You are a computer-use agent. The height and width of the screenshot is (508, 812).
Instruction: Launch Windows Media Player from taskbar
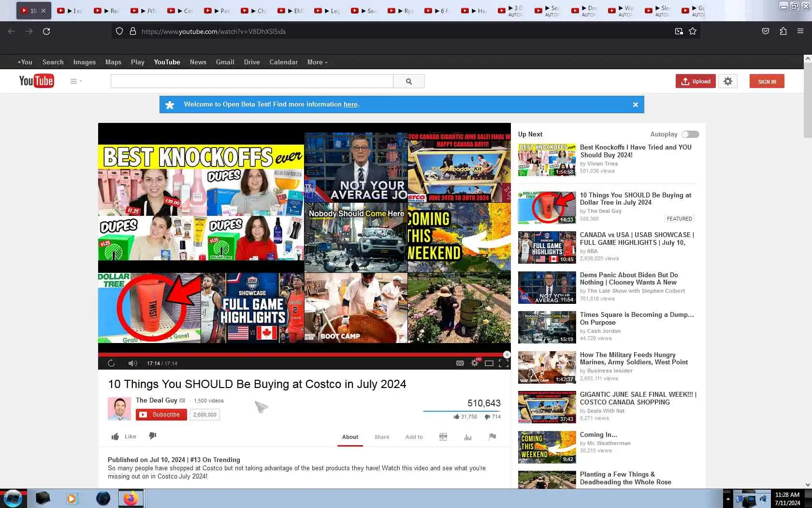coord(72,498)
